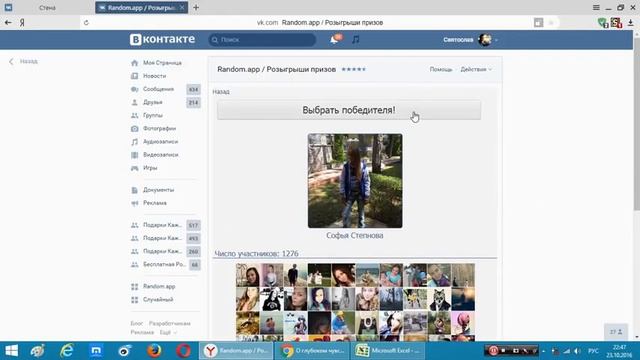Click the volume icon in system tray

(577, 351)
